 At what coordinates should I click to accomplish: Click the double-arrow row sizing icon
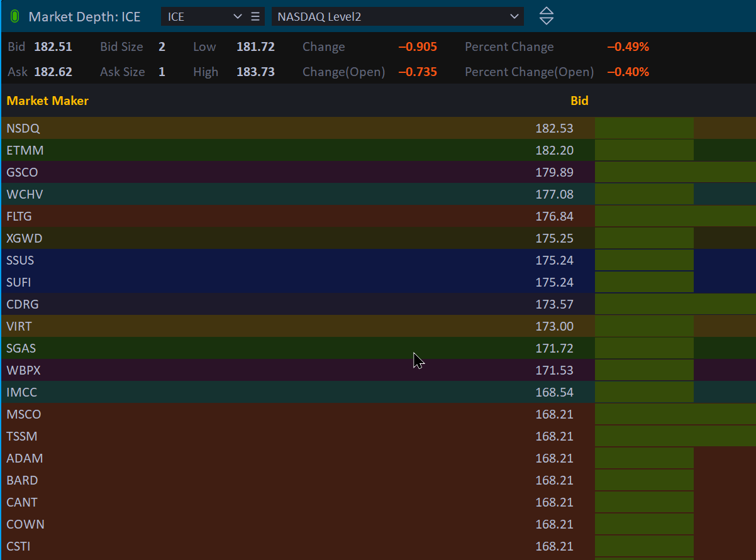pyautogui.click(x=546, y=16)
